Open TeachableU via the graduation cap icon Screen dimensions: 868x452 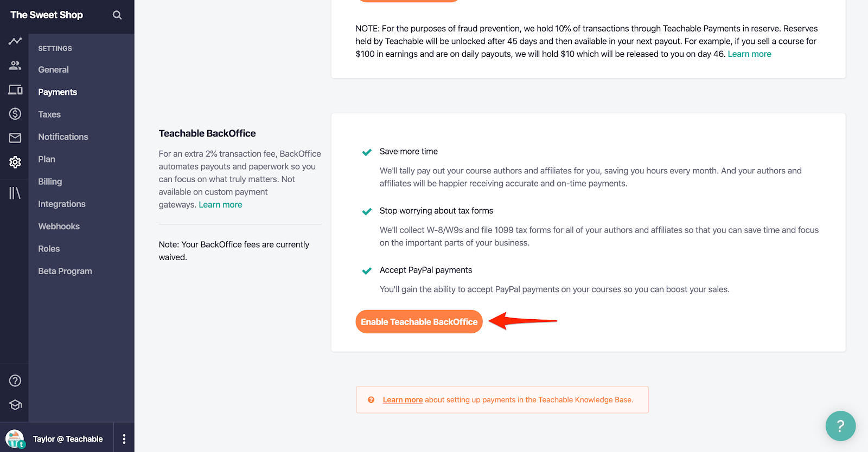[14, 404]
